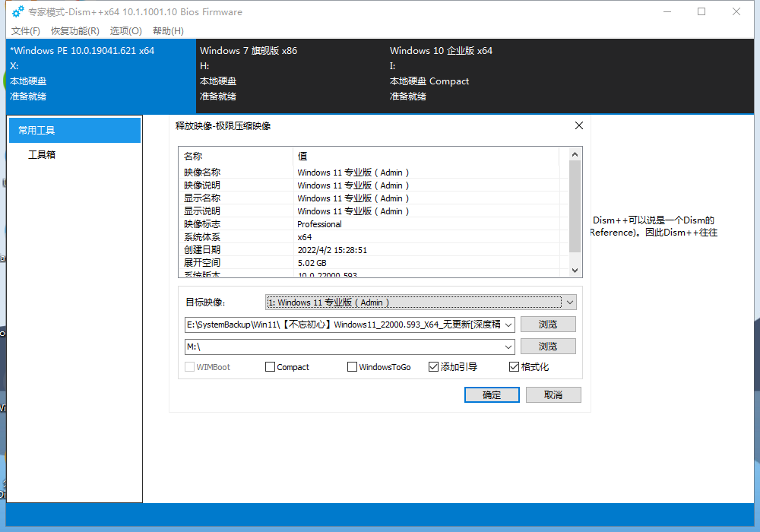This screenshot has height=532, width=760.
Task: Enable the Compact checkbox
Action: pos(270,367)
